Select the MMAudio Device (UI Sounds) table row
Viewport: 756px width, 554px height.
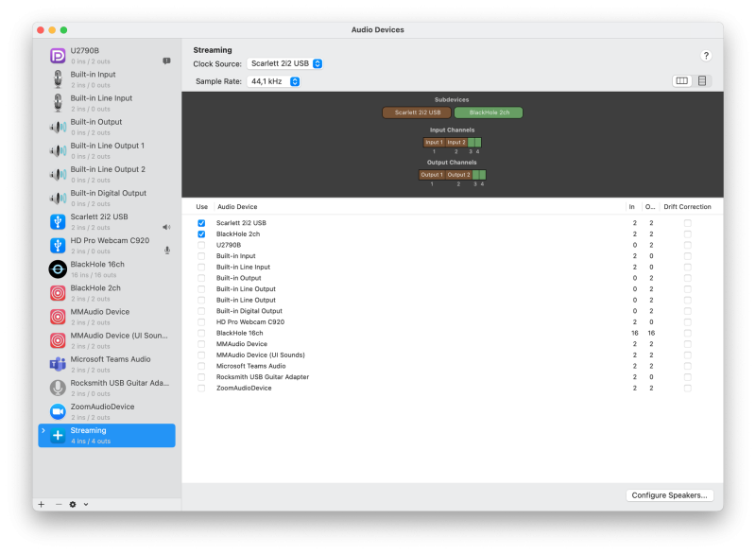pos(453,355)
